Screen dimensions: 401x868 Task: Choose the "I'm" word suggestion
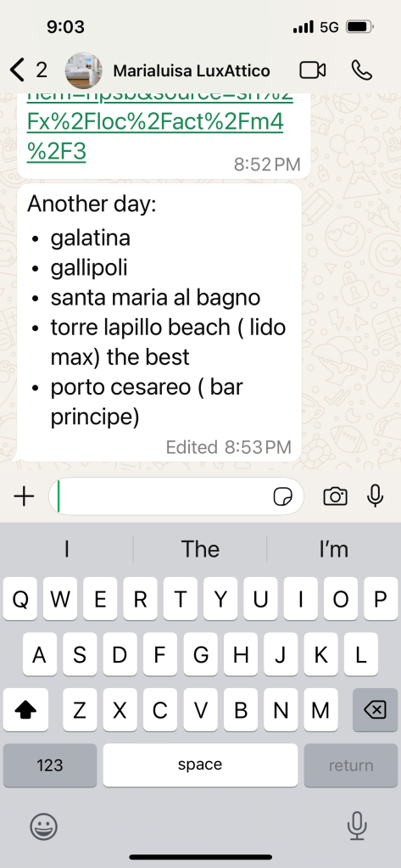(x=334, y=549)
